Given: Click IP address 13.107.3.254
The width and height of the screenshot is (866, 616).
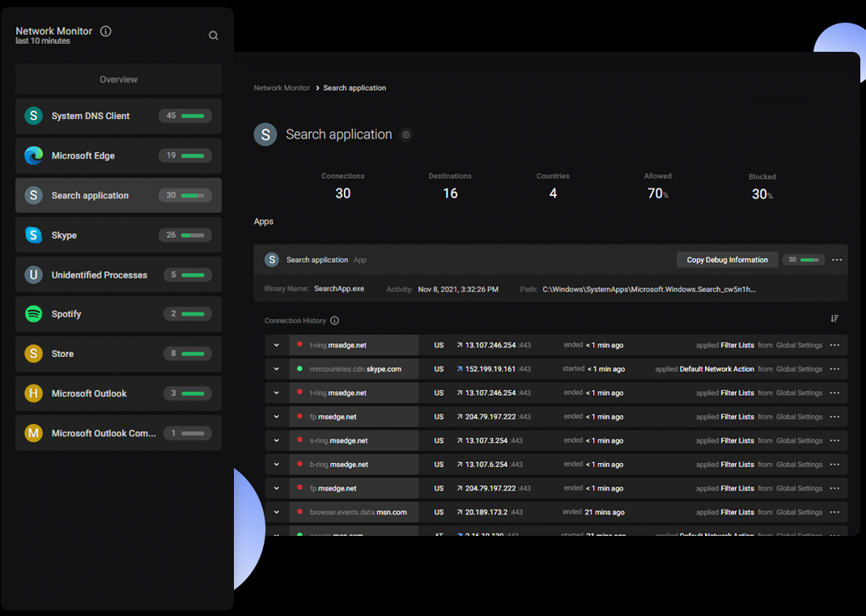Looking at the screenshot, I should (x=486, y=441).
